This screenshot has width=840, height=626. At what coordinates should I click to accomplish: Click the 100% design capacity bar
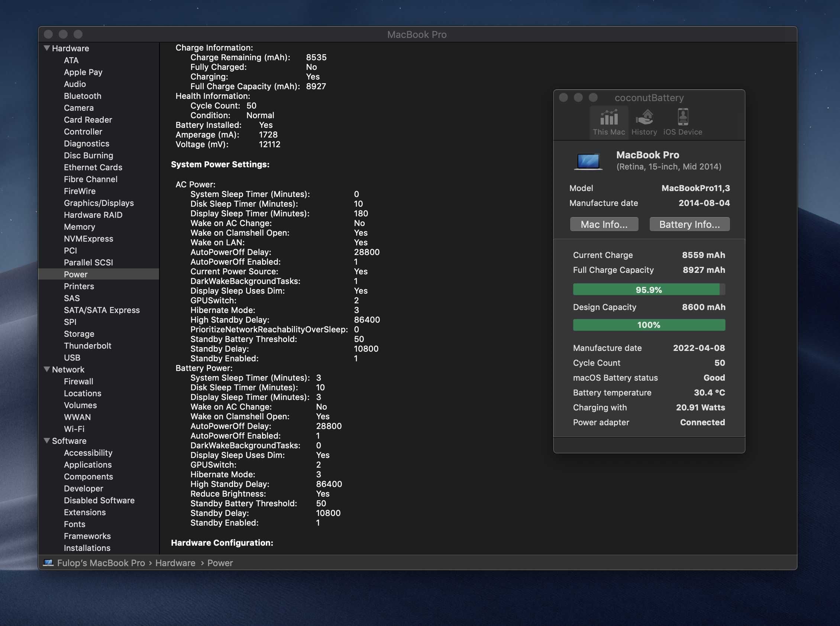[649, 325]
